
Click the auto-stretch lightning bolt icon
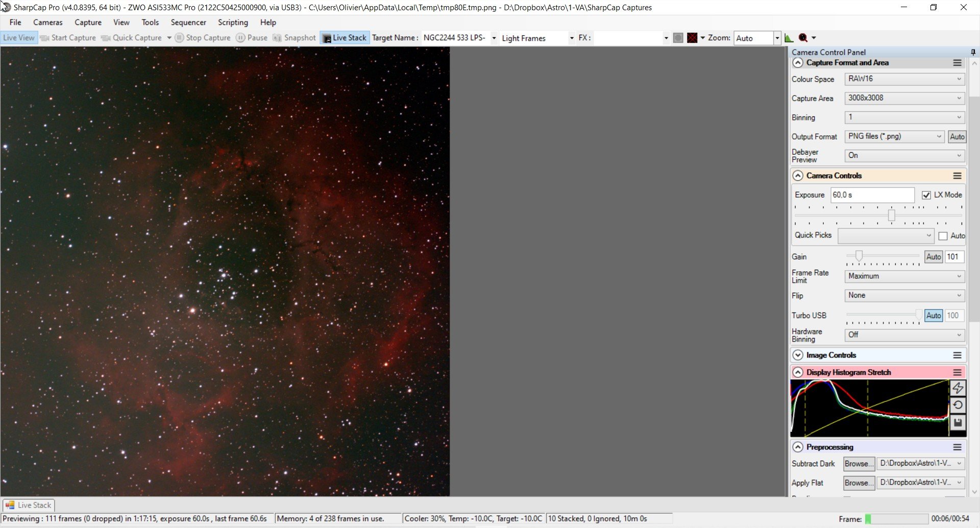(958, 388)
